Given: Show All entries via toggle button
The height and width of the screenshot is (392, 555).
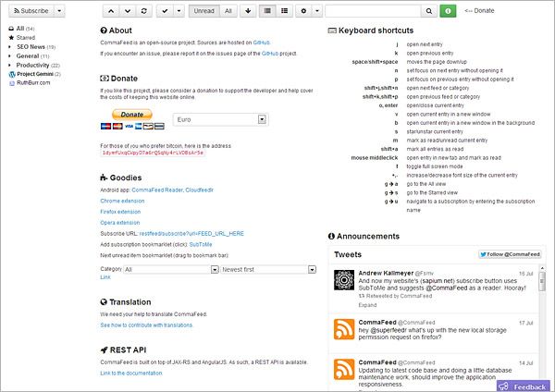Looking at the screenshot, I should 228,10.
